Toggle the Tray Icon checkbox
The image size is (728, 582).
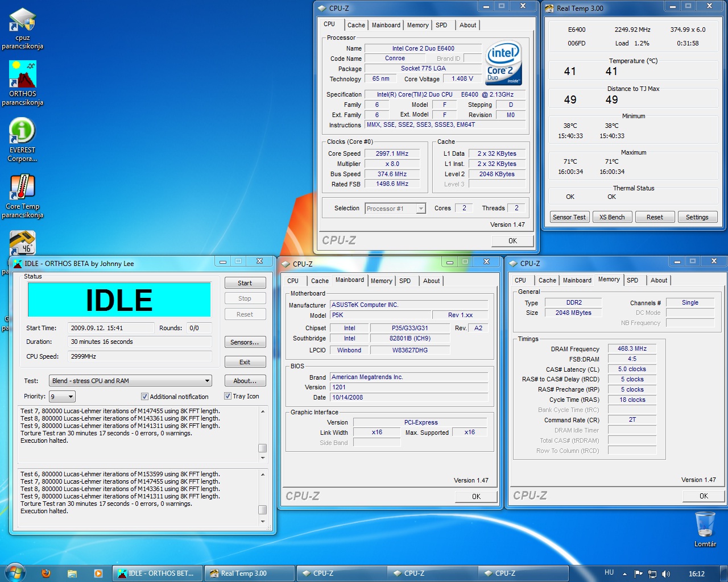227,396
